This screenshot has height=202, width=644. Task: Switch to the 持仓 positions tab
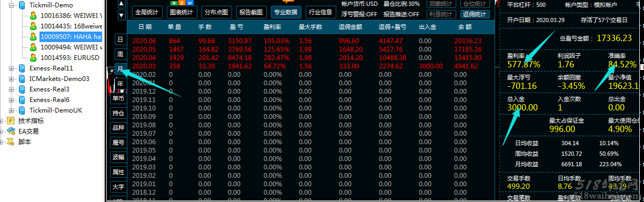(118, 113)
